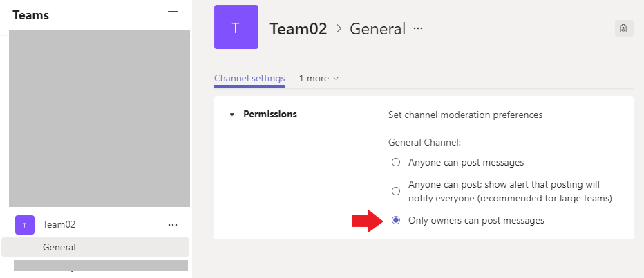This screenshot has height=278, width=644.
Task: Click General in the header breadcrumb
Action: point(377,29)
